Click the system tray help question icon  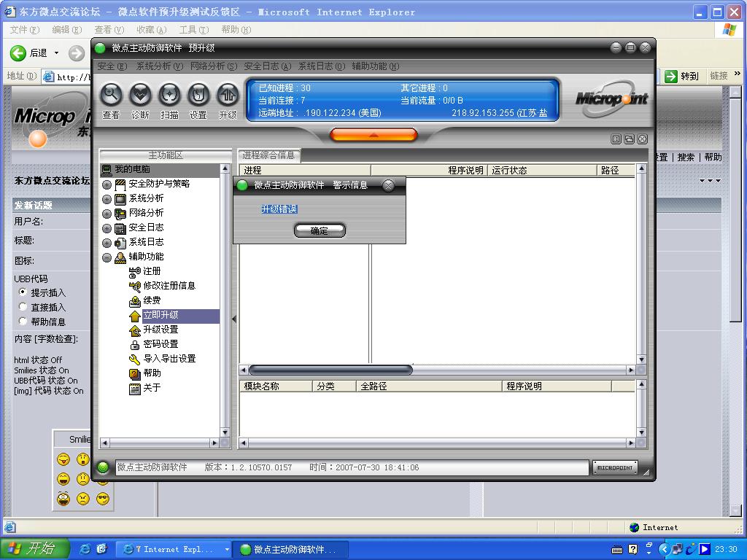pos(632,550)
